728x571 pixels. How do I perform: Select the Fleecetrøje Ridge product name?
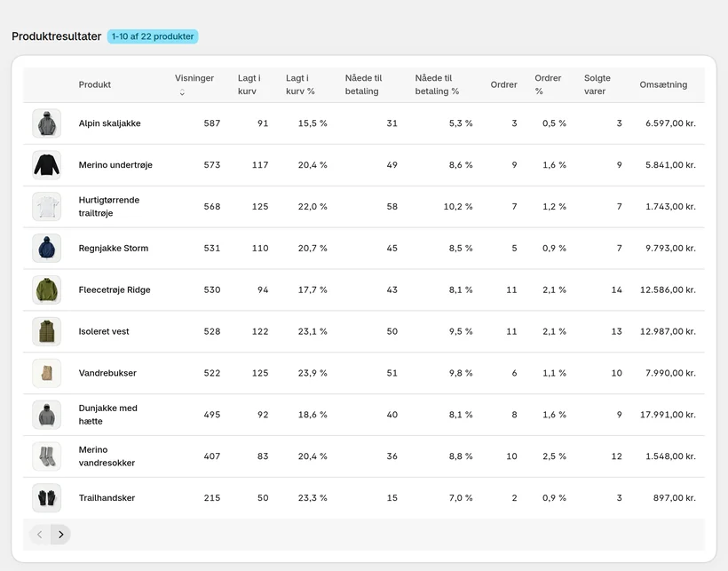click(115, 289)
